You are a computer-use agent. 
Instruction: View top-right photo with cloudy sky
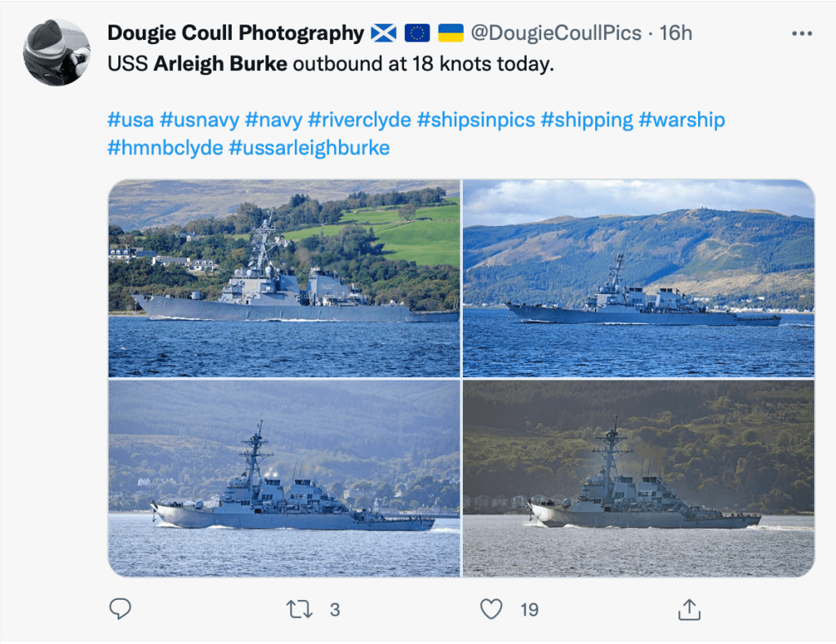coord(638,278)
